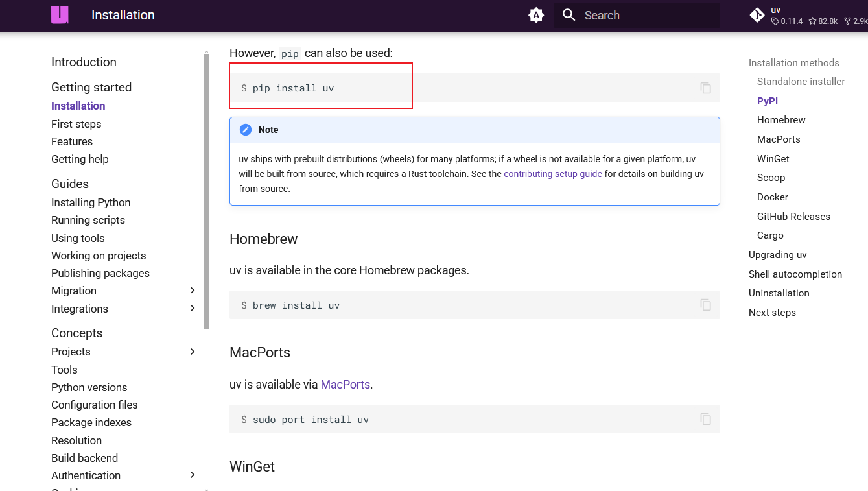Open Publishing packages guide
This screenshot has width=868, height=491.
100,273
